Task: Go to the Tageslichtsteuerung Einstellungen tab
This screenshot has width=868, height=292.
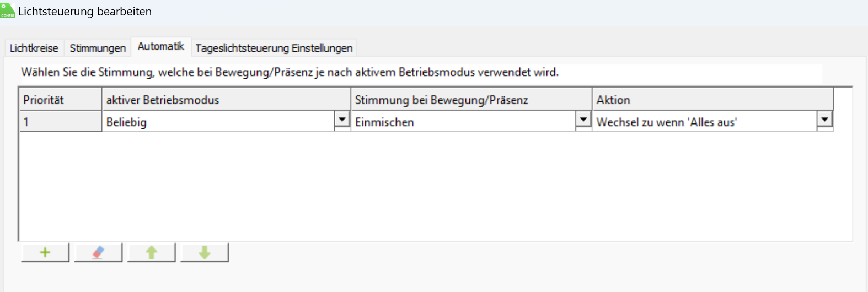Action: (274, 48)
